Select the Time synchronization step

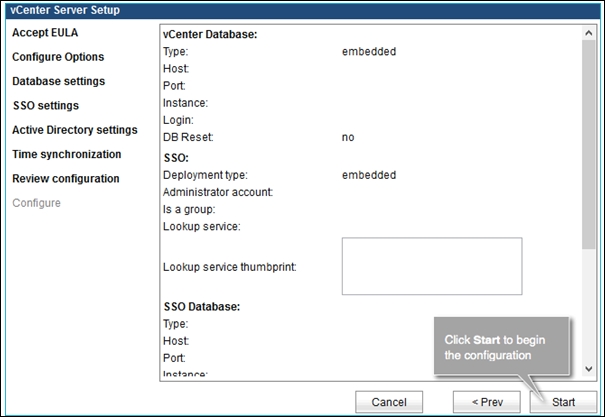click(66, 154)
